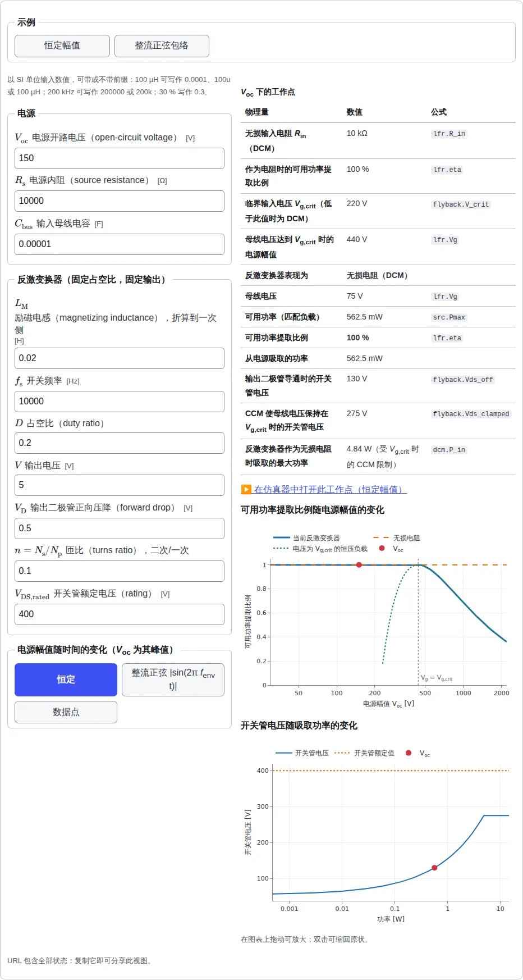Screen dimensions: 523x980
Task: Click the src.Pmax formula code
Action: 449,317
